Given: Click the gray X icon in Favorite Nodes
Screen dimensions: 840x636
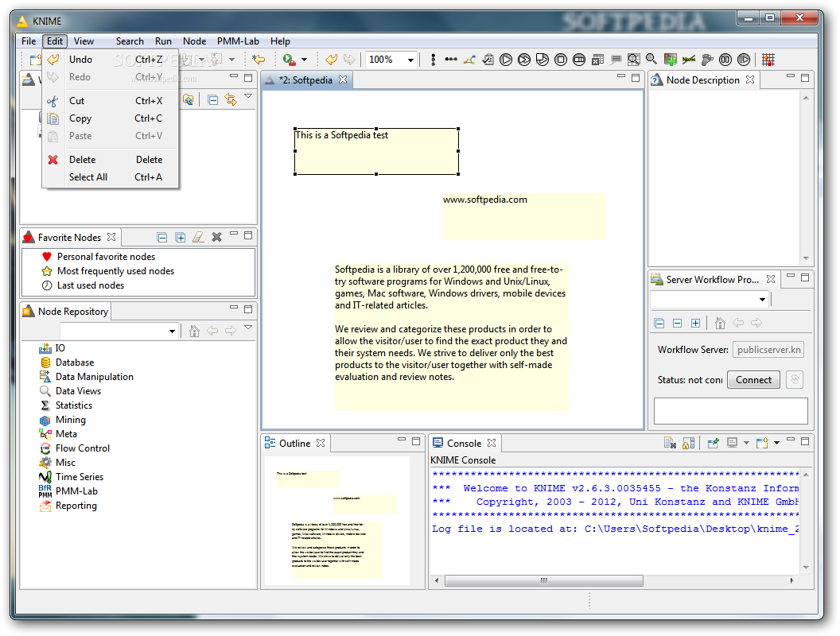Looking at the screenshot, I should (x=216, y=237).
